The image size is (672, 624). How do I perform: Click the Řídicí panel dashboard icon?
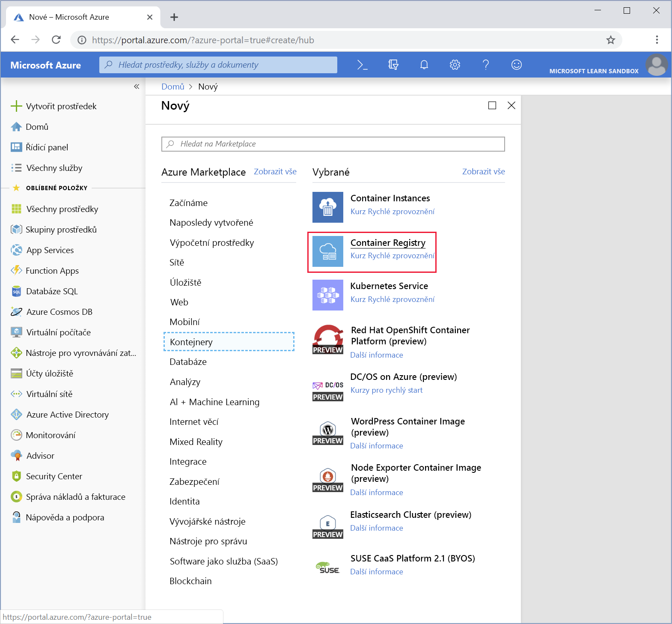point(16,147)
